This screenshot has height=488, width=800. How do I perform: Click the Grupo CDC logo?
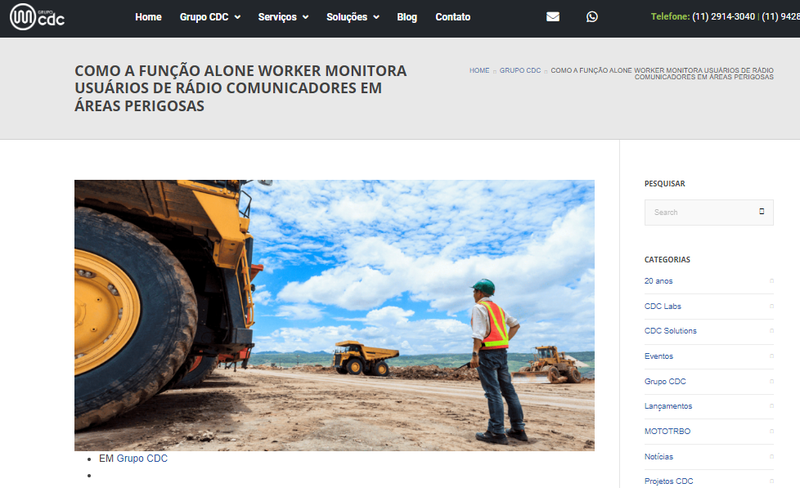37,17
